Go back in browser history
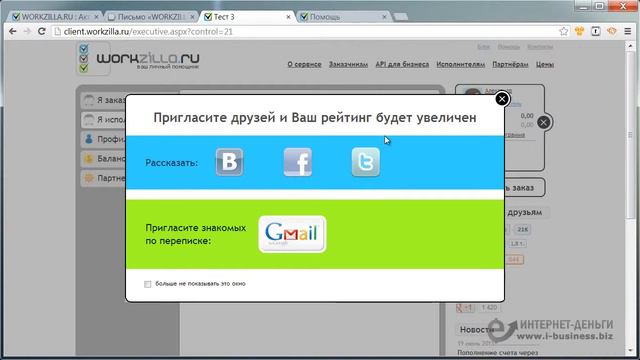This screenshot has height=360, width=640. tap(13, 31)
